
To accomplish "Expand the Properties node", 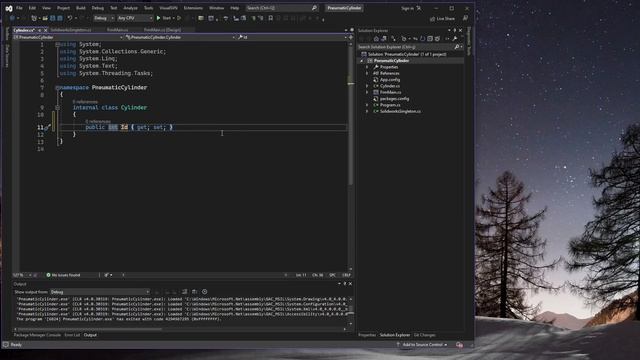I will pyautogui.click(x=367, y=67).
